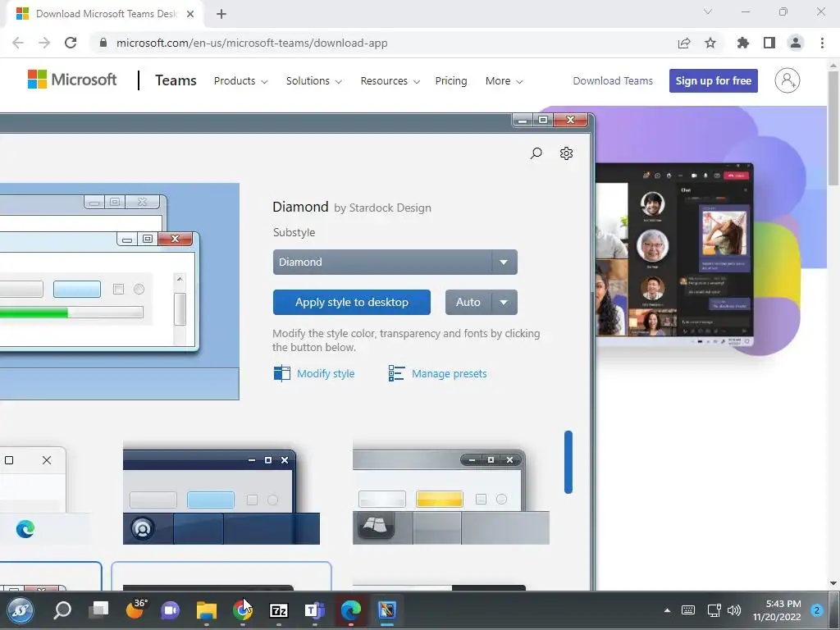This screenshot has height=630, width=840.
Task: Go back in Chrome
Action: pyautogui.click(x=18, y=43)
